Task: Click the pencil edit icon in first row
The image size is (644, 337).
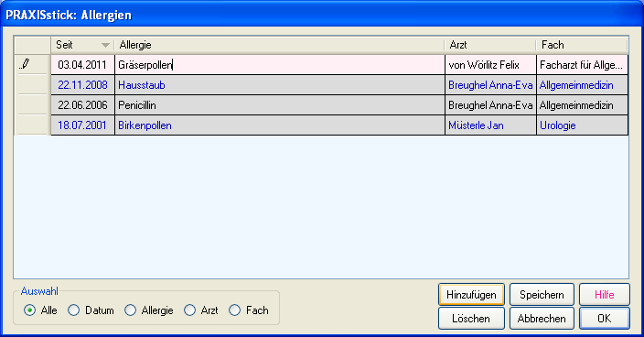Action: point(25,64)
